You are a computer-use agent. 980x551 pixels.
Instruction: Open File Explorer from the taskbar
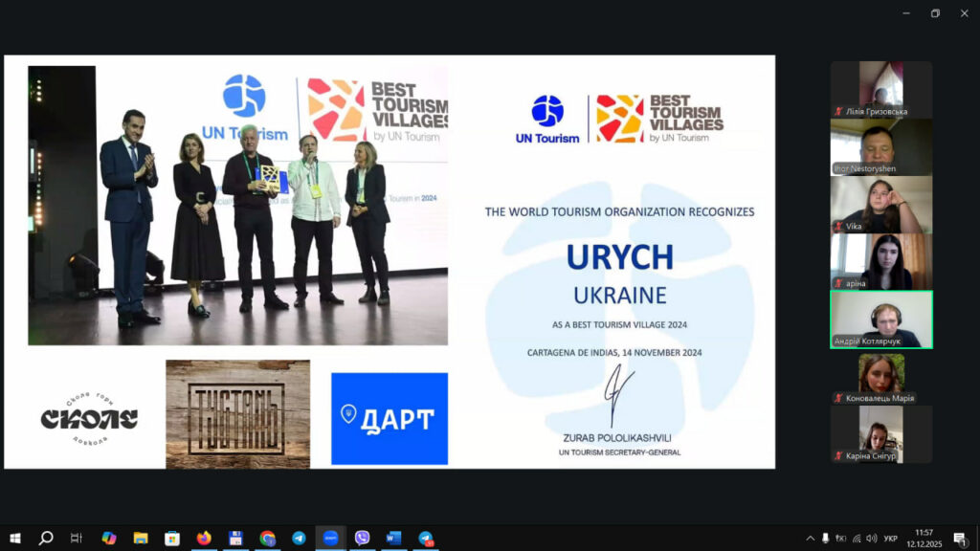point(140,538)
